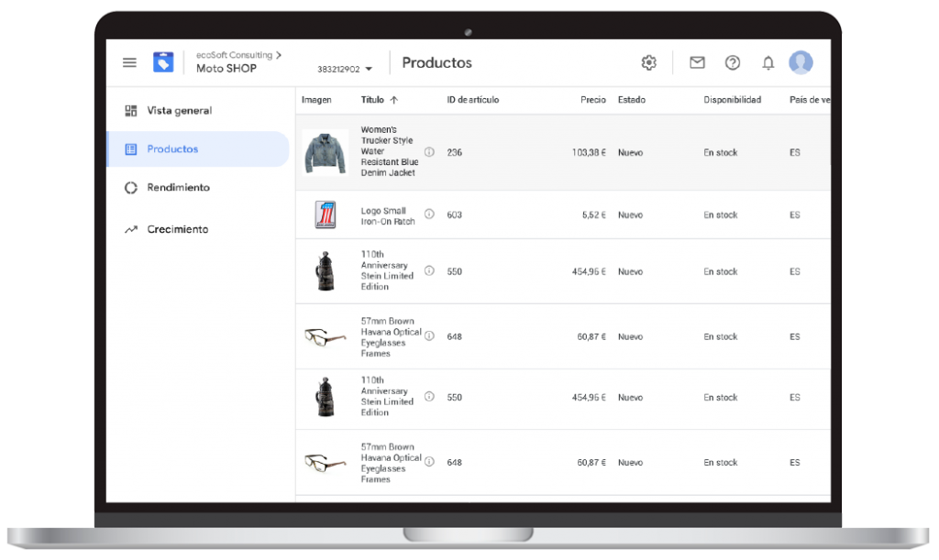Click the Precio column header

[x=592, y=100]
